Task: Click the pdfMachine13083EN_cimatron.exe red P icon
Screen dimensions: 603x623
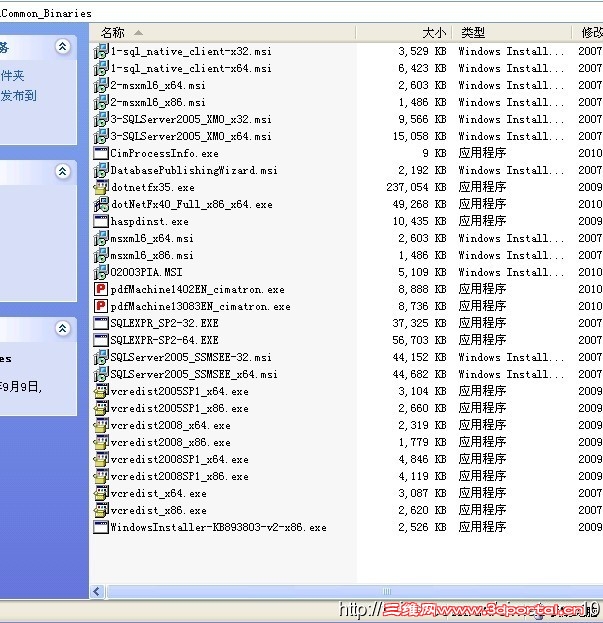Action: click(101, 306)
